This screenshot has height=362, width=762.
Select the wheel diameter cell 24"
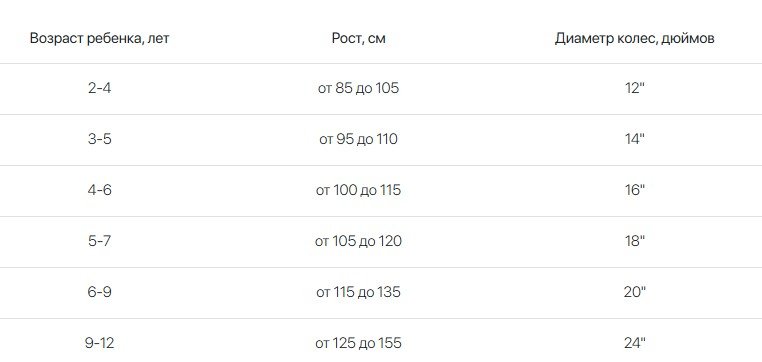[x=635, y=343]
